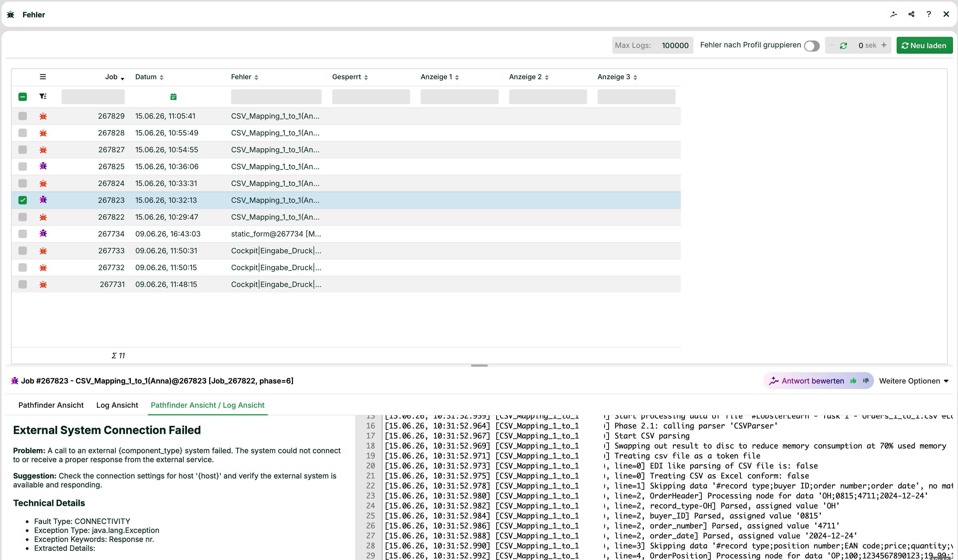958x560 pixels.
Task: Click the purple bug icon for job 267823
Action: (x=43, y=200)
